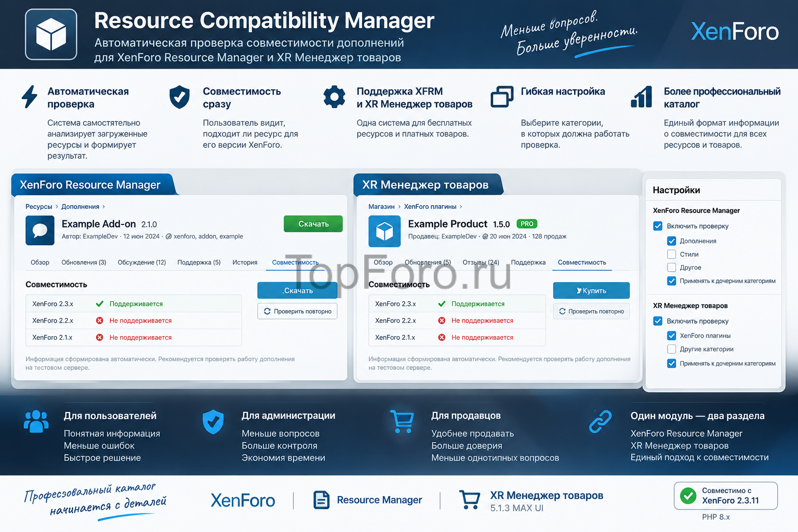Screen dimensions: 798x532
Task: Toggle child categories checkbox under XenForo Resource Manager
Action: [672, 281]
